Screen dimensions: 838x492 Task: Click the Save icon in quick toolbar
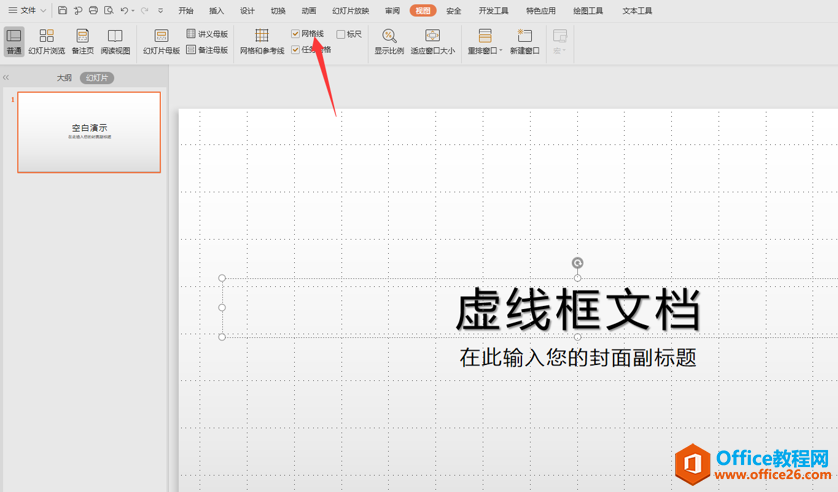pyautogui.click(x=62, y=11)
